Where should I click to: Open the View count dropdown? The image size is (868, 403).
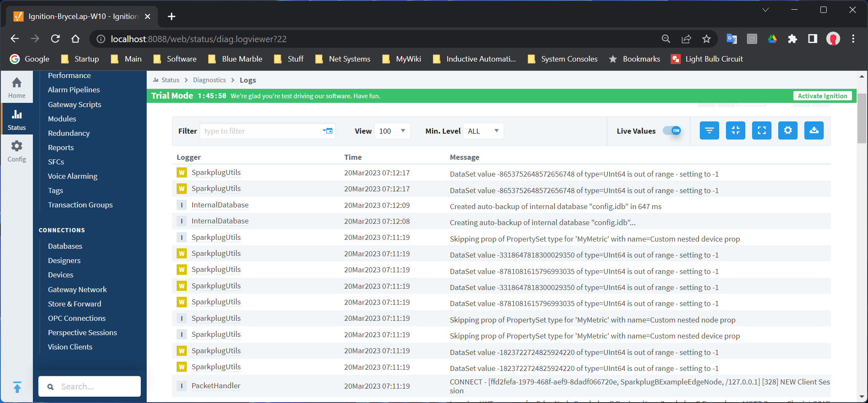point(392,131)
